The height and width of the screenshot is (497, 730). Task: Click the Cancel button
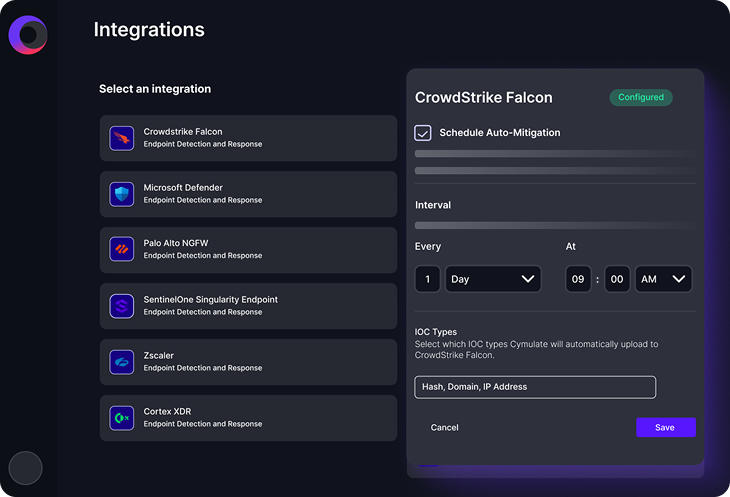click(x=444, y=427)
